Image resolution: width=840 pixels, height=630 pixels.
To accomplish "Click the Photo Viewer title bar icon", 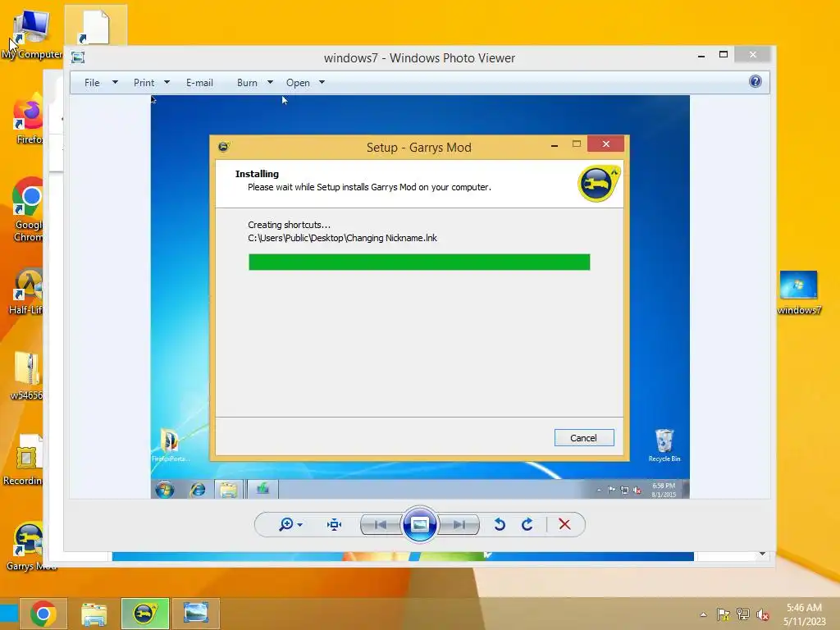I will 78,57.
